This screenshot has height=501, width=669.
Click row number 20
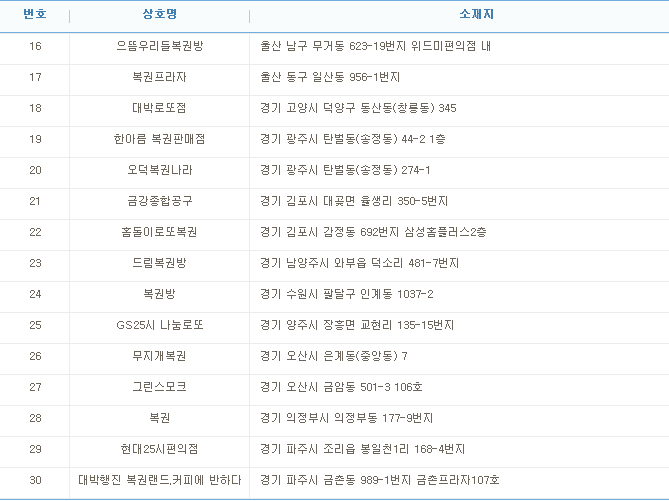35,170
